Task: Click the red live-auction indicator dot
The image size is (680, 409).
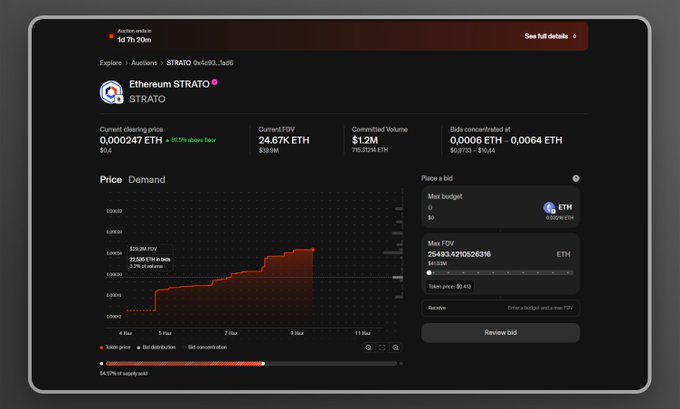Action: tap(111, 36)
